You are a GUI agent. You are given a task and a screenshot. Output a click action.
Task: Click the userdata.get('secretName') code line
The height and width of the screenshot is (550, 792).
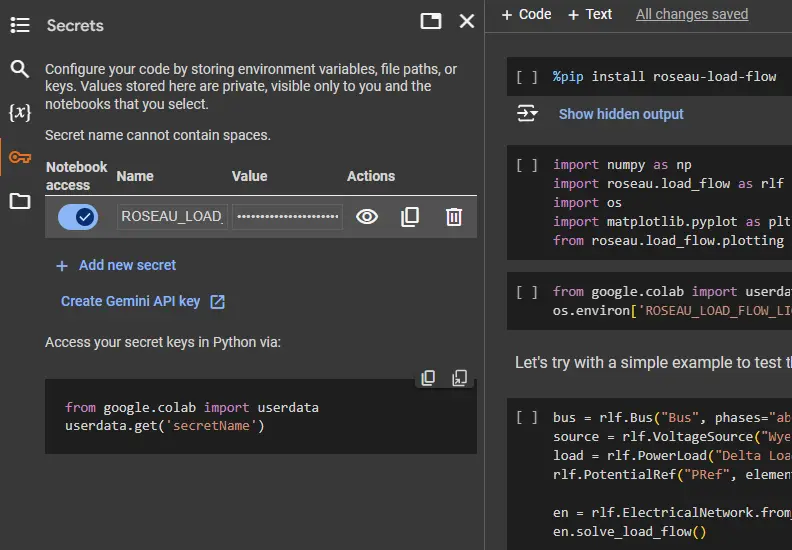(165, 426)
